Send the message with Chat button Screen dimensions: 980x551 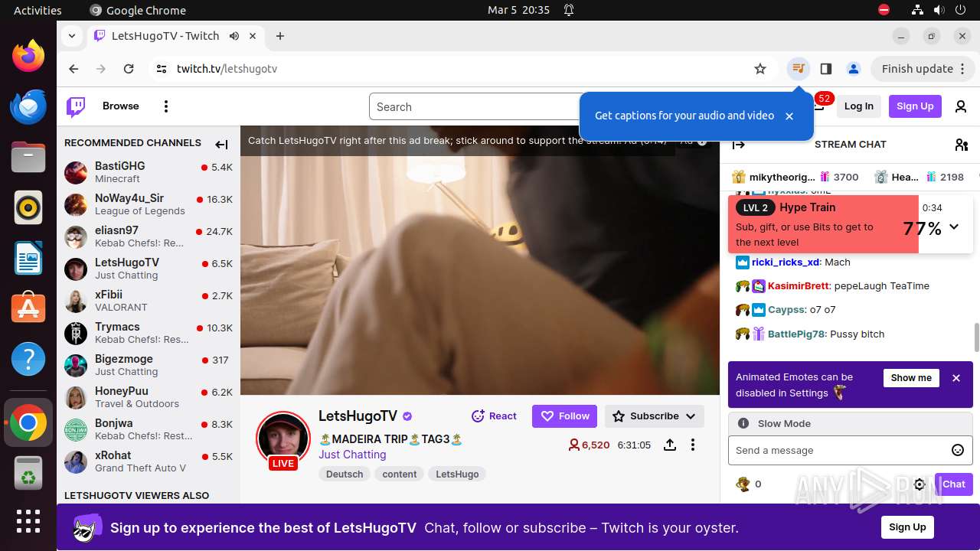tap(954, 484)
